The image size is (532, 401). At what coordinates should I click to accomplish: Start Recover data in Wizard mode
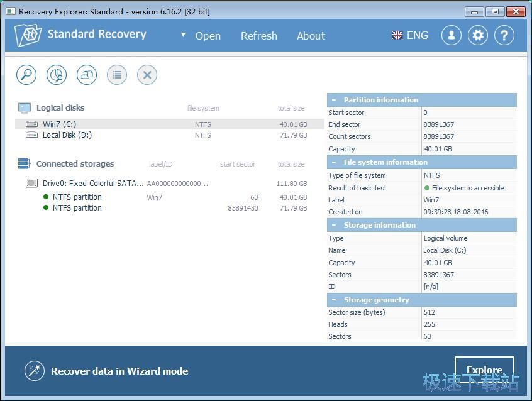(119, 371)
